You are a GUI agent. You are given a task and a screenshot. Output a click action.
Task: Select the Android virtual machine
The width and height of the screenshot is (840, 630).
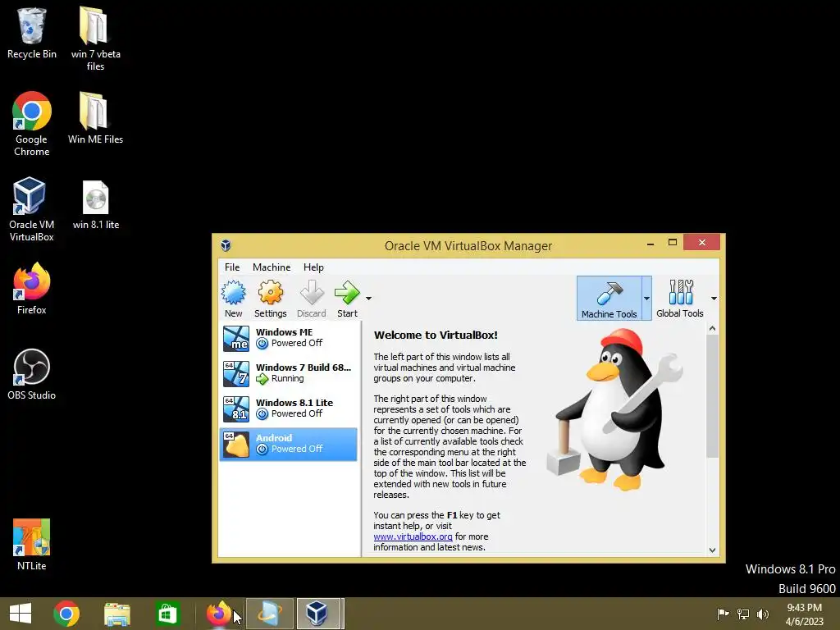pos(288,444)
